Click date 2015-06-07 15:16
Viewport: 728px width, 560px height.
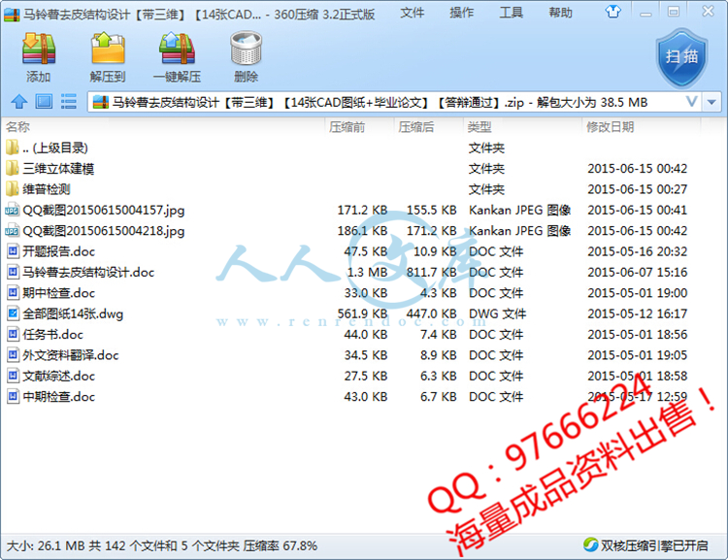(x=638, y=273)
